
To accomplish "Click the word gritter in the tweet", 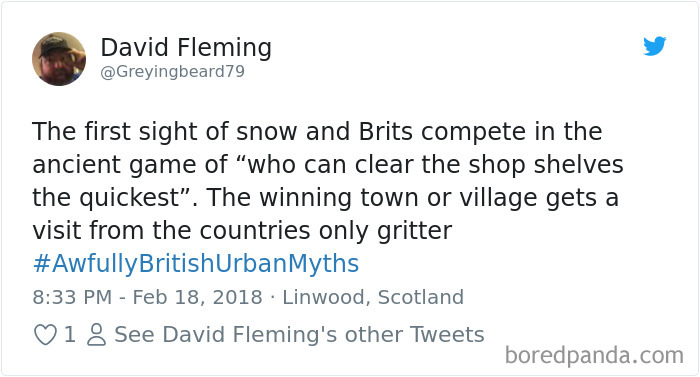I will pyautogui.click(x=414, y=231).
